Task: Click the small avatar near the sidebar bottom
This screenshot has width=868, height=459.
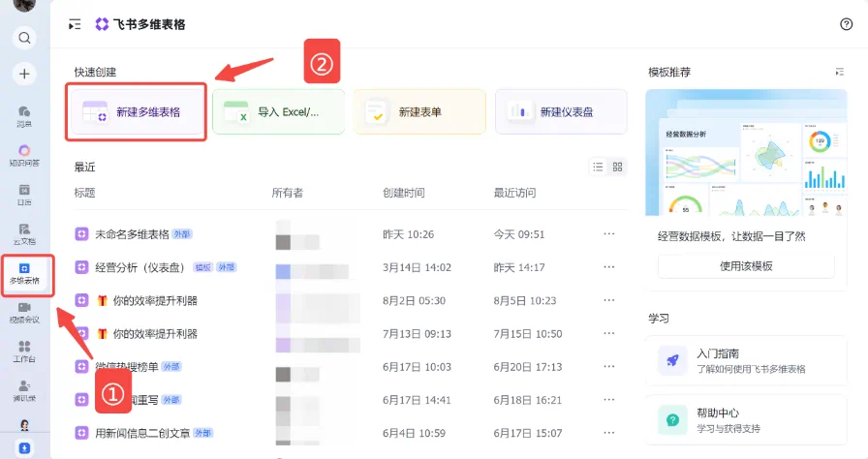Action: pyautogui.click(x=24, y=425)
